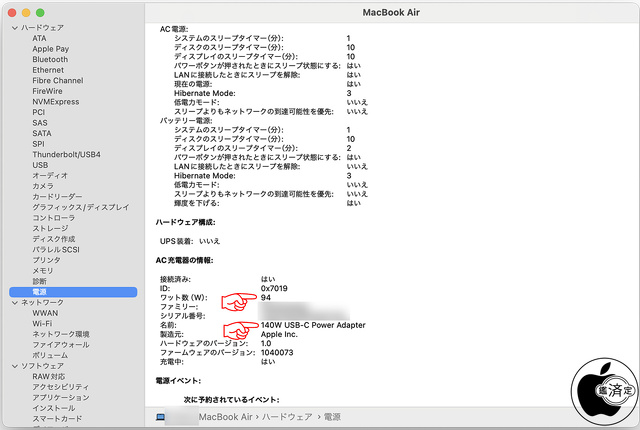Close the window with red button
This screenshot has height=430, width=640.
pos(12,13)
